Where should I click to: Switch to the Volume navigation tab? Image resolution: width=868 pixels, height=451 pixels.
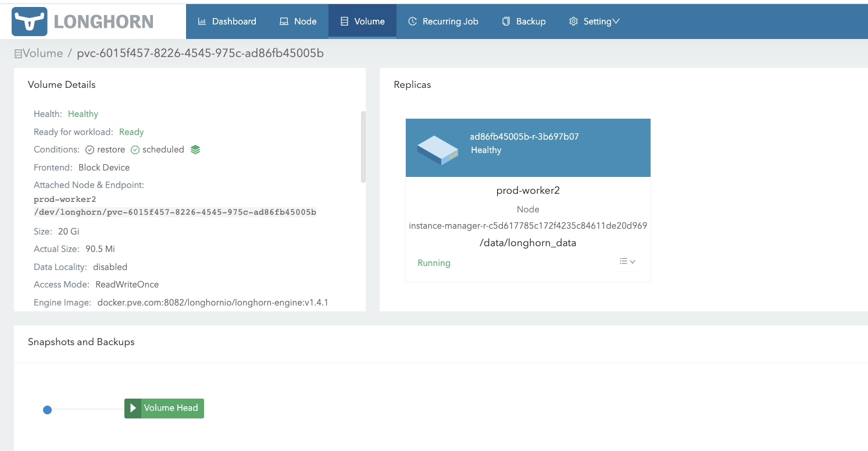[x=362, y=21]
